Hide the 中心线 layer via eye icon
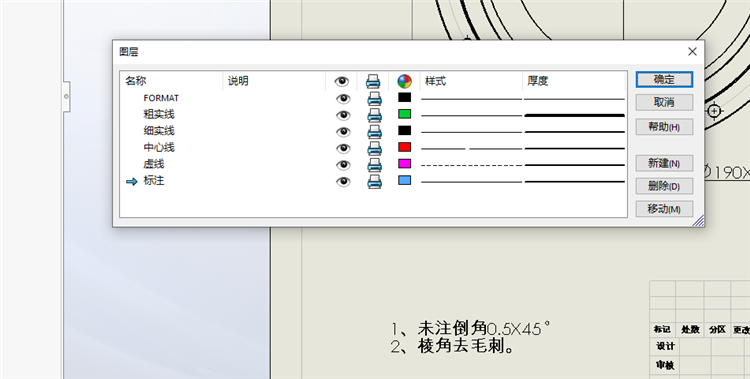This screenshot has width=750, height=379. (343, 148)
